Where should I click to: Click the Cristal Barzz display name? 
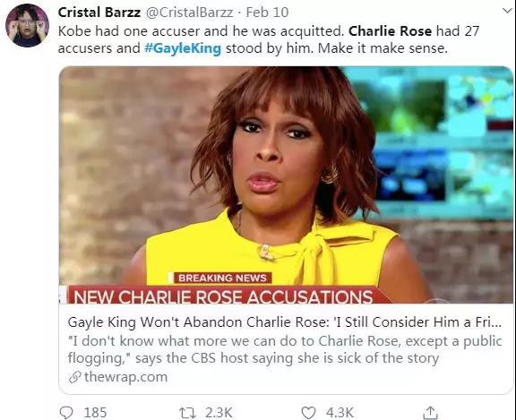[x=99, y=13]
